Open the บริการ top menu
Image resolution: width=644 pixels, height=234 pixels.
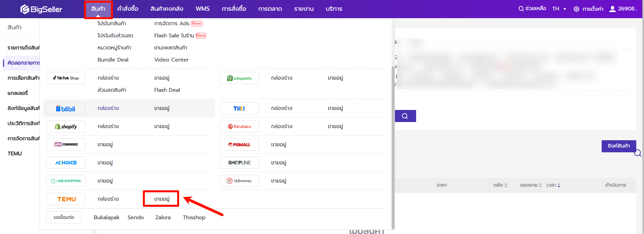(334, 9)
